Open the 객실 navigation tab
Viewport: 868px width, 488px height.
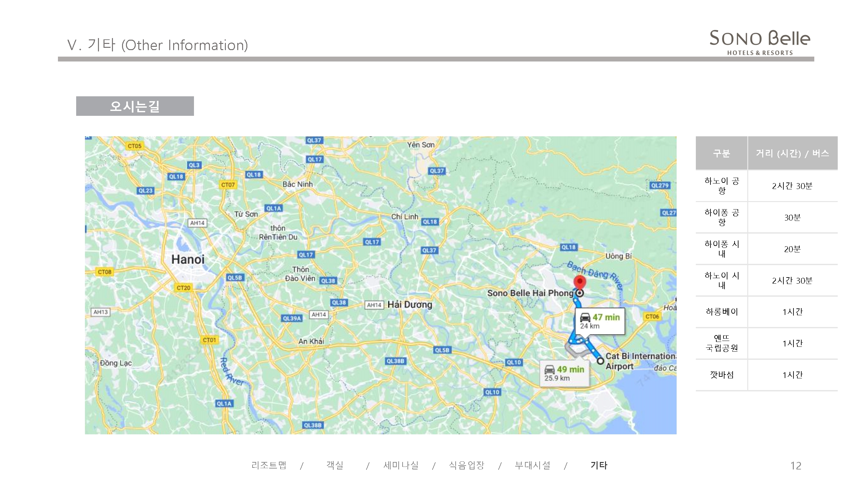[x=335, y=465]
